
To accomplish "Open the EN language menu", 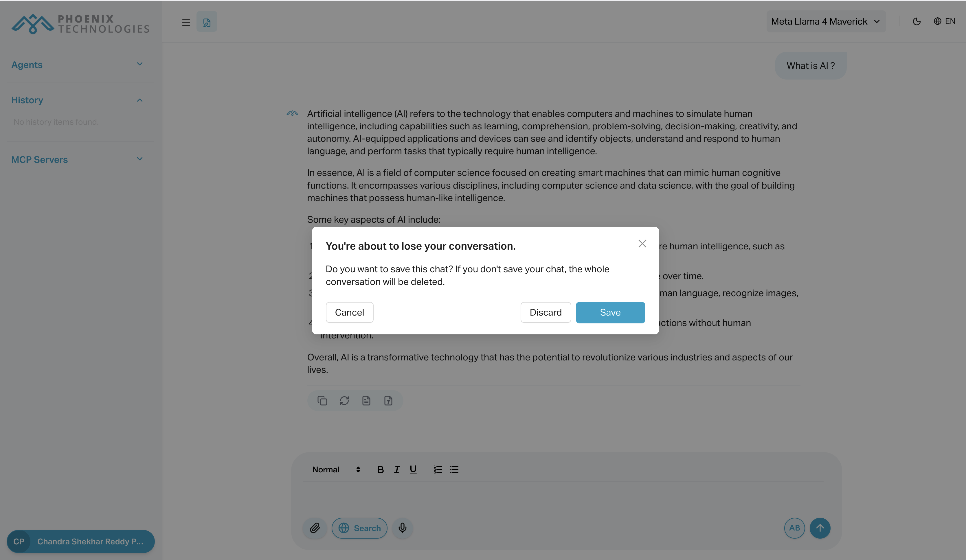I will pos(945,21).
